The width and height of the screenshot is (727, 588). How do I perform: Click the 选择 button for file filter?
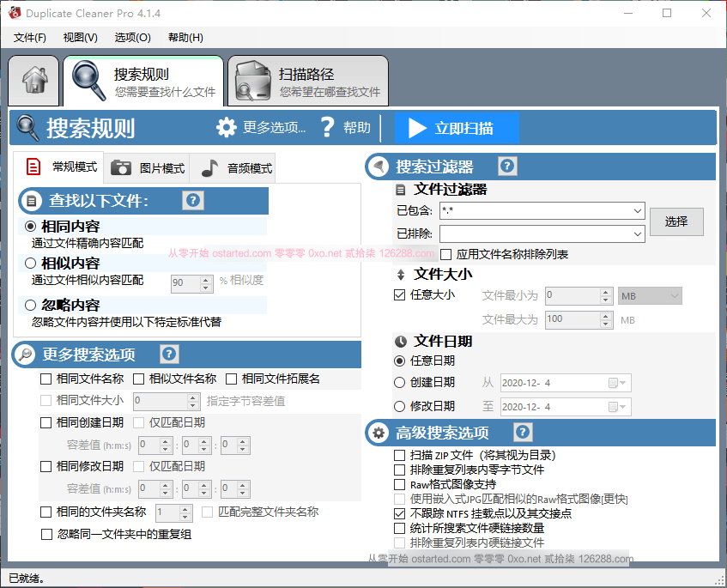pos(676,221)
